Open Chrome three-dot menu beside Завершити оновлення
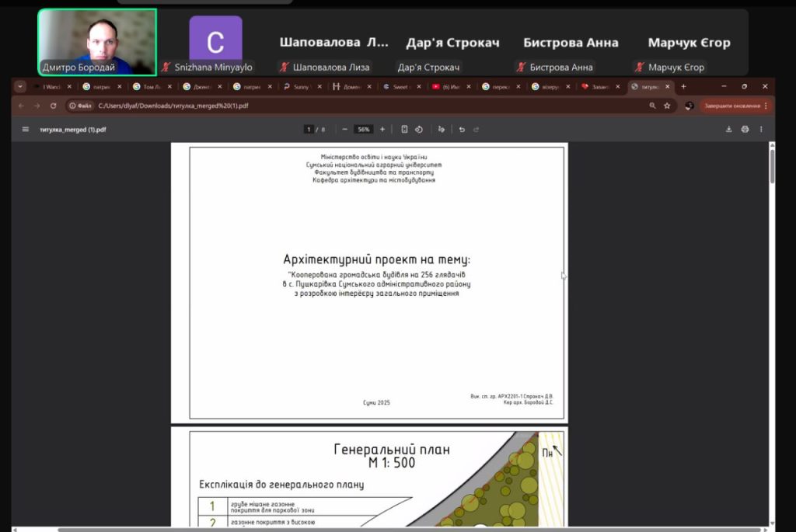Viewport: 796px width, 532px height. coord(766,106)
